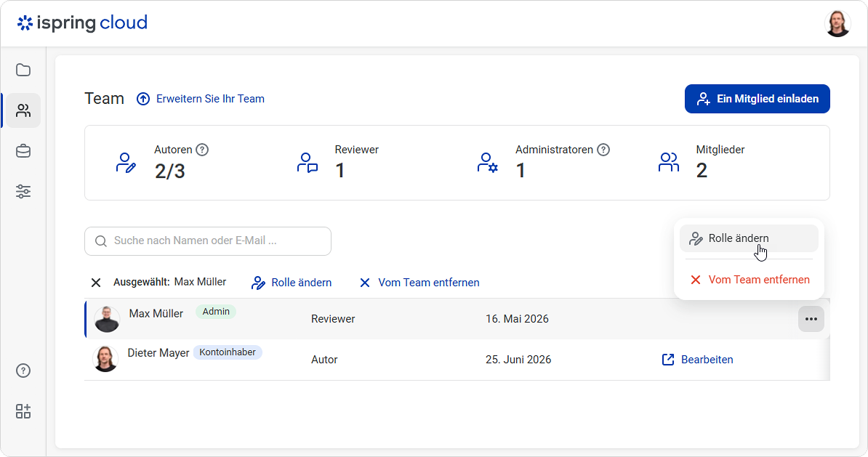Image resolution: width=868 pixels, height=457 pixels.
Task: Open the add apps grid icon in the sidebar
Action: 23,411
